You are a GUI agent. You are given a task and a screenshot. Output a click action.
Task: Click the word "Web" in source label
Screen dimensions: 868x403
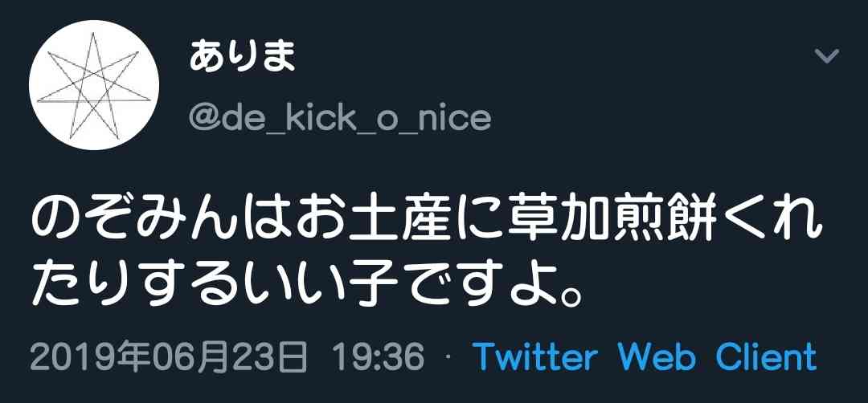click(657, 356)
